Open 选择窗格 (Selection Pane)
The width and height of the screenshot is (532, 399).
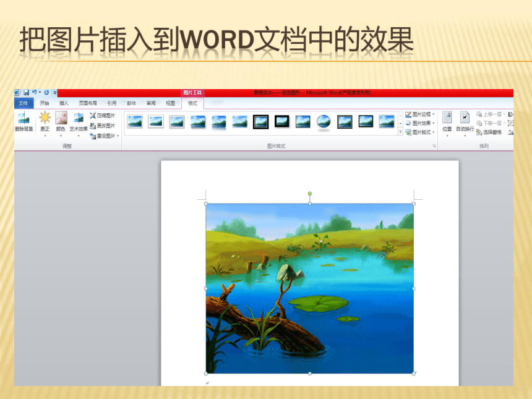(489, 132)
